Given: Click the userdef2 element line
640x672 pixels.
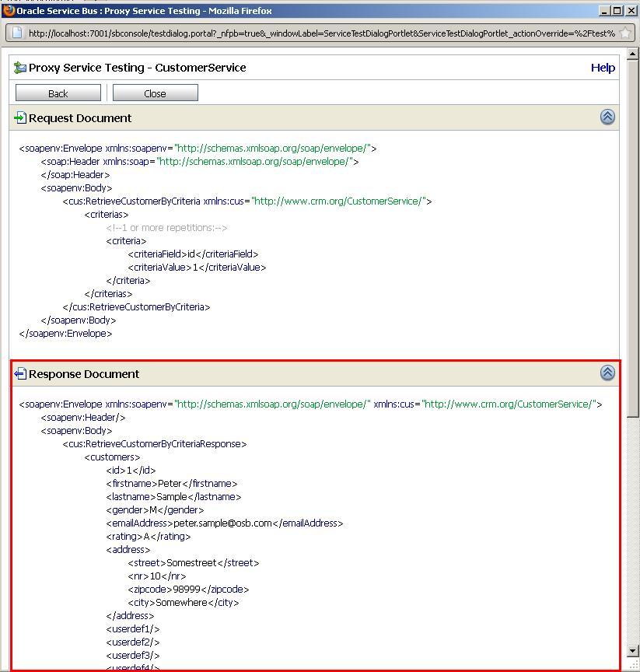Looking at the screenshot, I should pyautogui.click(x=133, y=642).
